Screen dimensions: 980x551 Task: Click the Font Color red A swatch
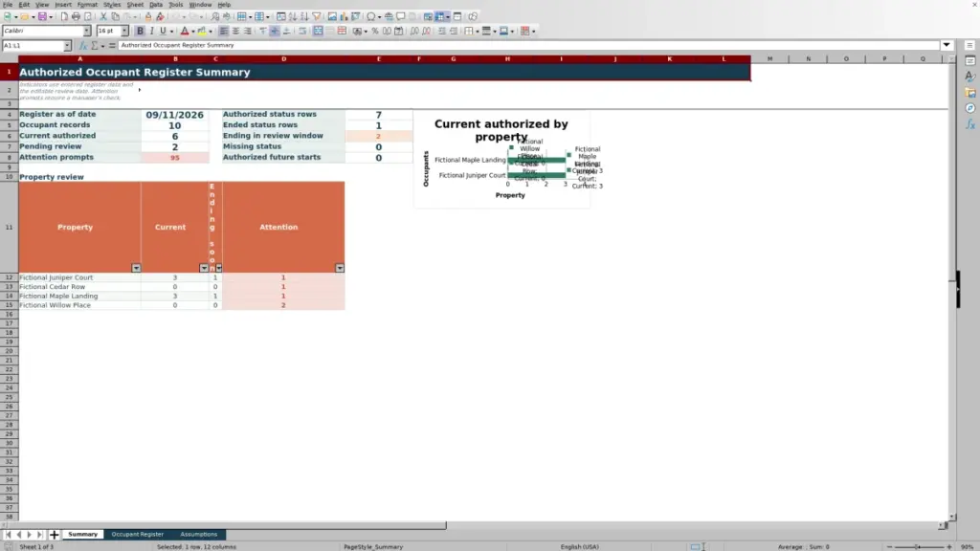(x=185, y=32)
